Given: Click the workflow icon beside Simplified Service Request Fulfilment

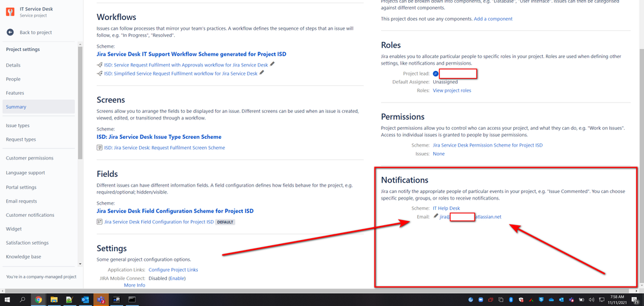Looking at the screenshot, I should pos(99,74).
